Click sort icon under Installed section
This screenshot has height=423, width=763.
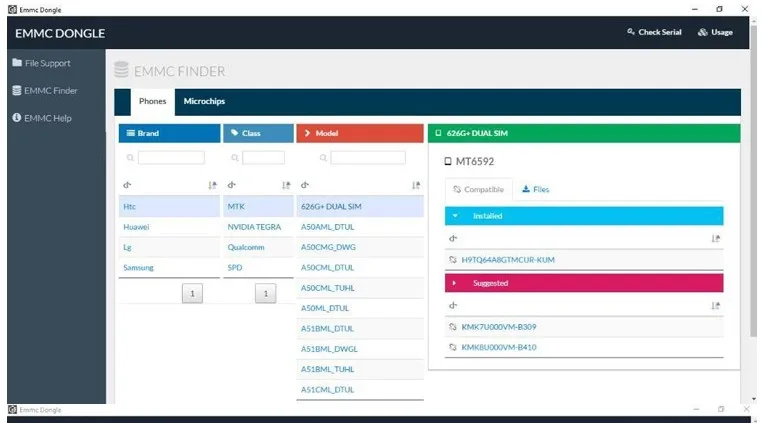click(x=715, y=239)
